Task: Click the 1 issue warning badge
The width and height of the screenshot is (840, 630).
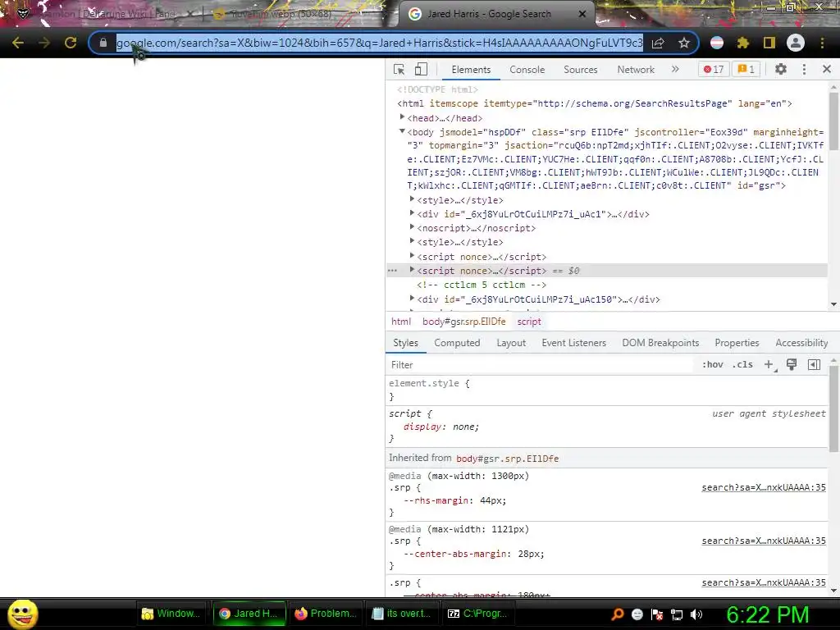Action: pos(746,69)
